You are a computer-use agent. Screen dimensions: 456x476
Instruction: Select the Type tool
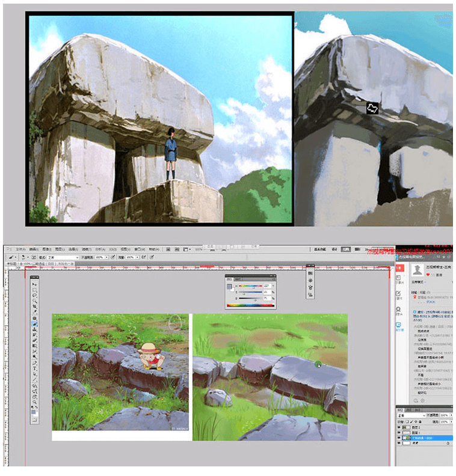(35, 368)
